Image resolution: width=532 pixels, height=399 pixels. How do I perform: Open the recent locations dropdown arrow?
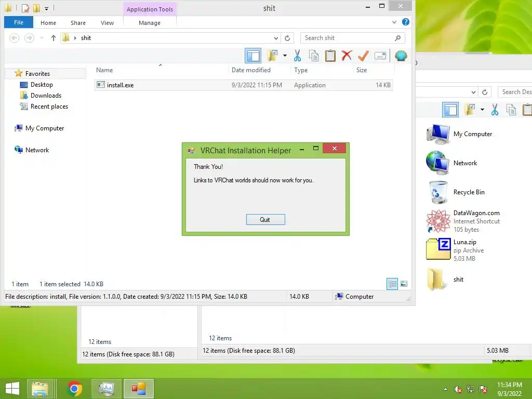pyautogui.click(x=42, y=38)
